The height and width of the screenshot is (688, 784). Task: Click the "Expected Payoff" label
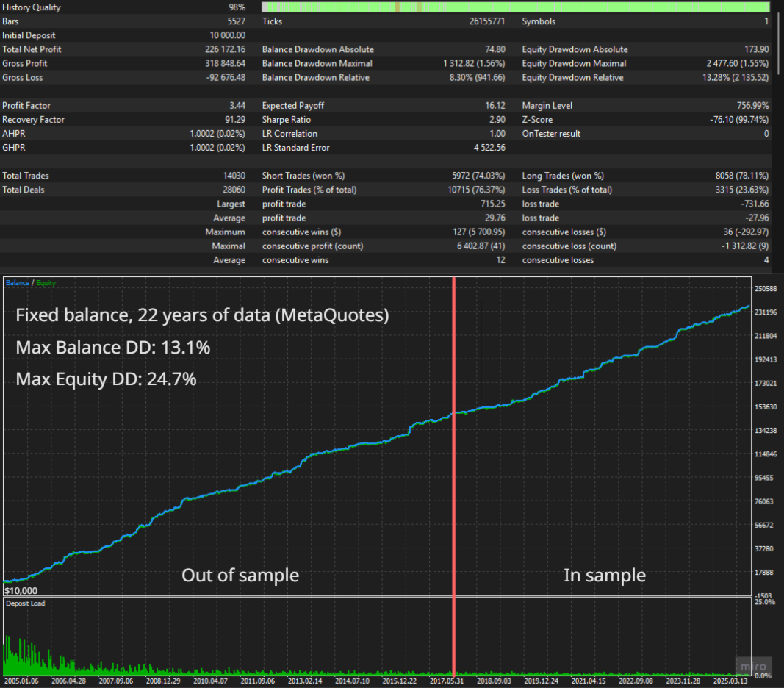click(x=293, y=106)
